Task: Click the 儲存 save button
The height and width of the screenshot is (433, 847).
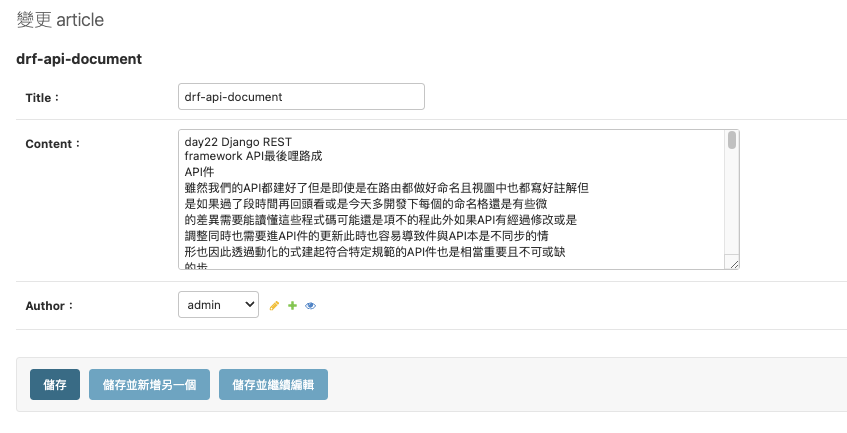Action: pyautogui.click(x=55, y=384)
